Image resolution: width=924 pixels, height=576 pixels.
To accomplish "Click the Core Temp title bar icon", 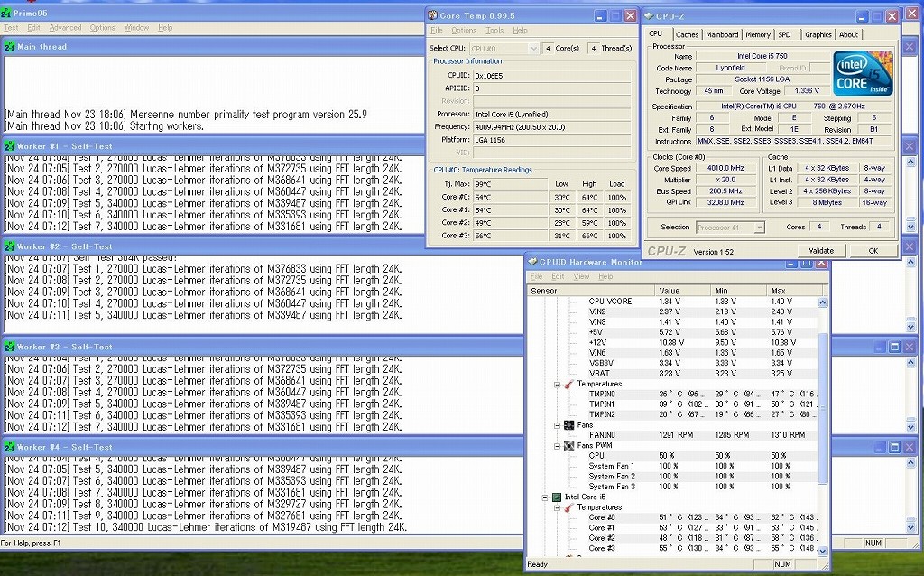I will pyautogui.click(x=432, y=15).
